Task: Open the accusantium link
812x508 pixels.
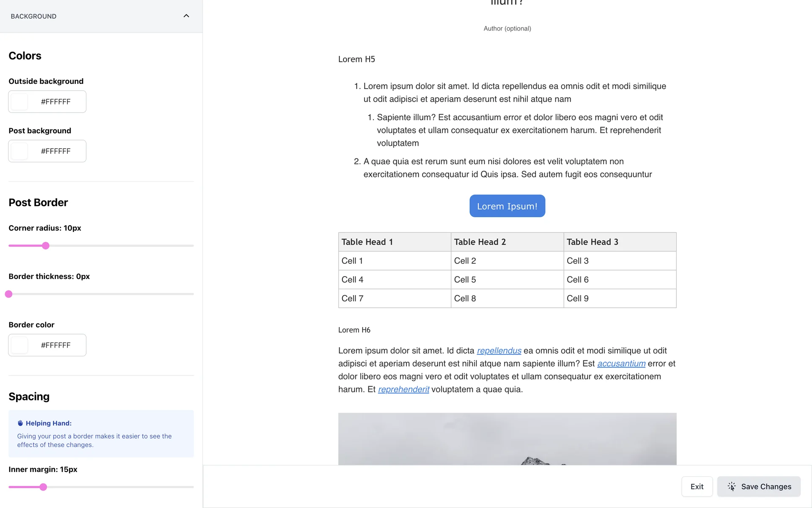Action: (621, 364)
